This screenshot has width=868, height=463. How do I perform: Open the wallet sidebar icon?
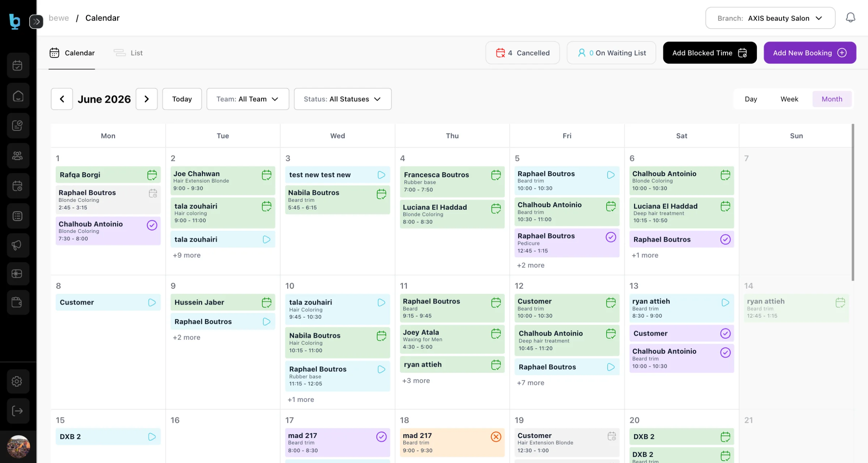18,302
